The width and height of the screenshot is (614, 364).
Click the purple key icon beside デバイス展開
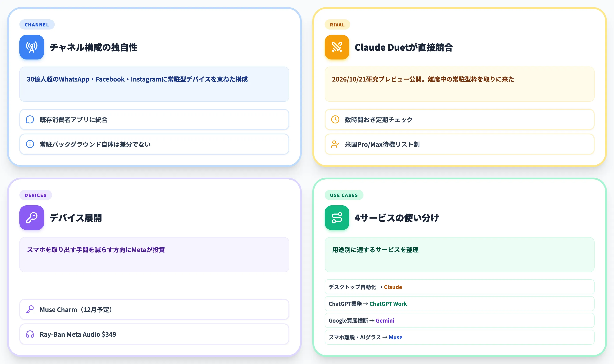pos(32,217)
